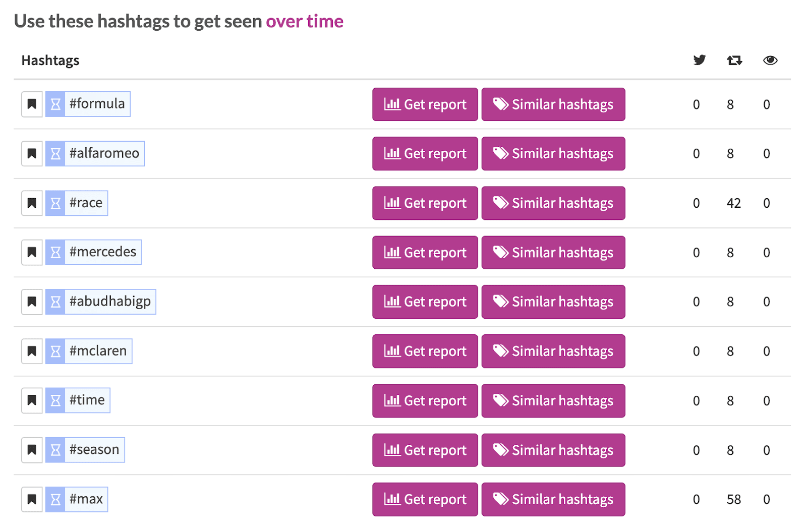Click Get report for #mercedes
The image size is (807, 532).
pos(425,252)
